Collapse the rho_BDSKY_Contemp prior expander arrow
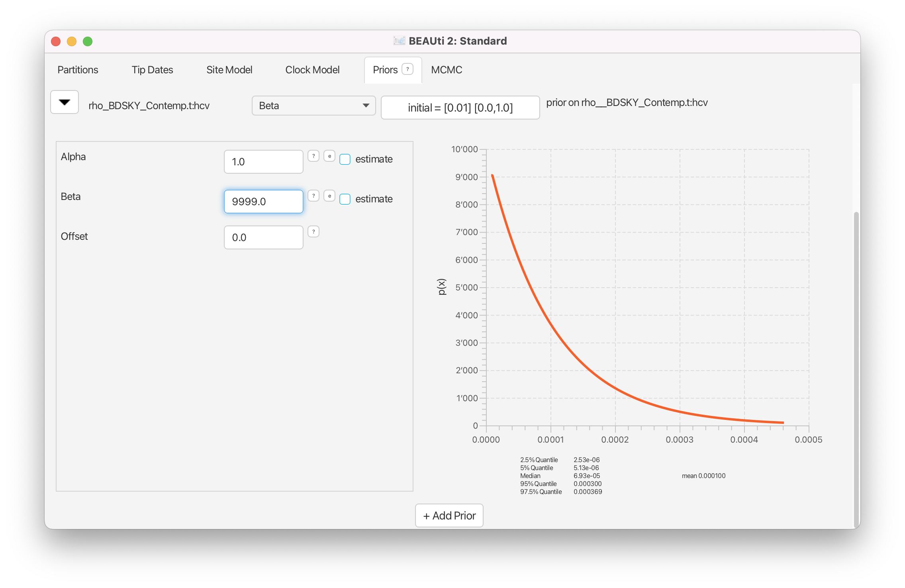 pos(65,102)
